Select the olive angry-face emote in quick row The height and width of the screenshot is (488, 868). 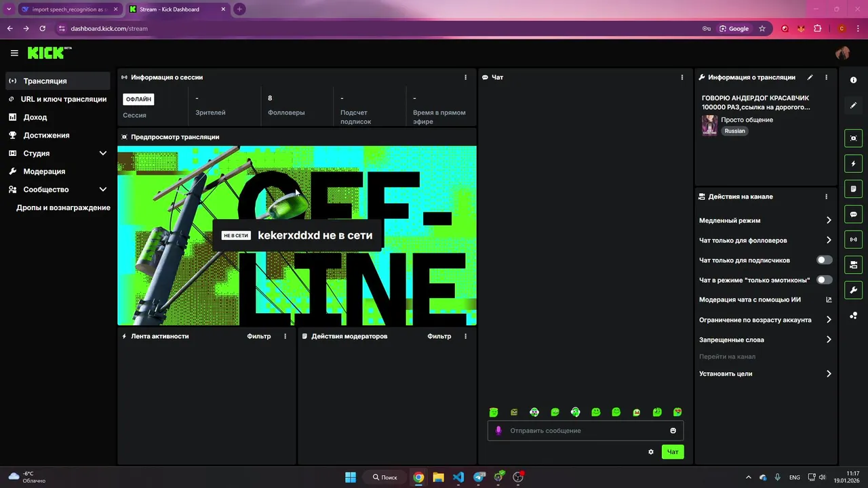(514, 412)
